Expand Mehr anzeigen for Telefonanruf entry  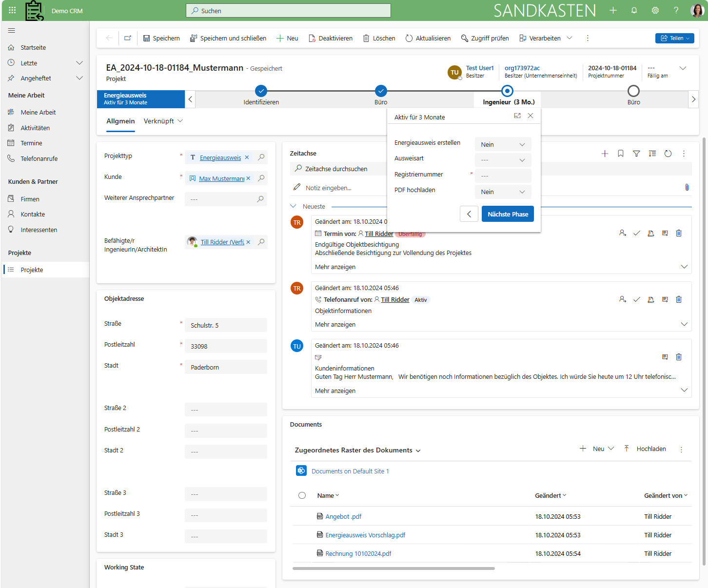click(684, 324)
